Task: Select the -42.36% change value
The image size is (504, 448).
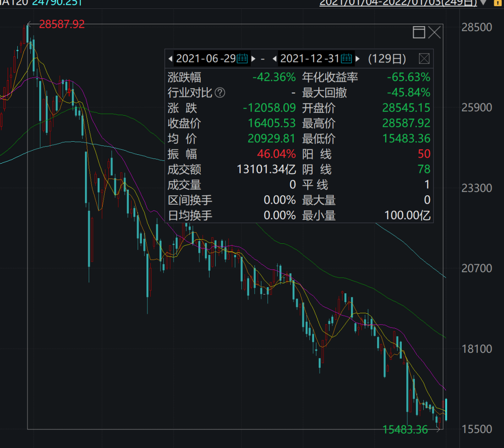Action: tap(274, 77)
